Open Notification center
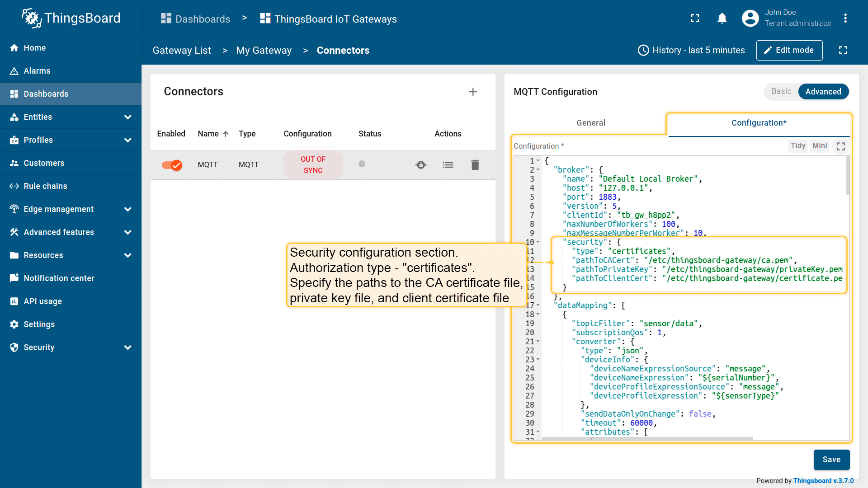Screen dimensions: 868x488 click(x=71, y=278)
